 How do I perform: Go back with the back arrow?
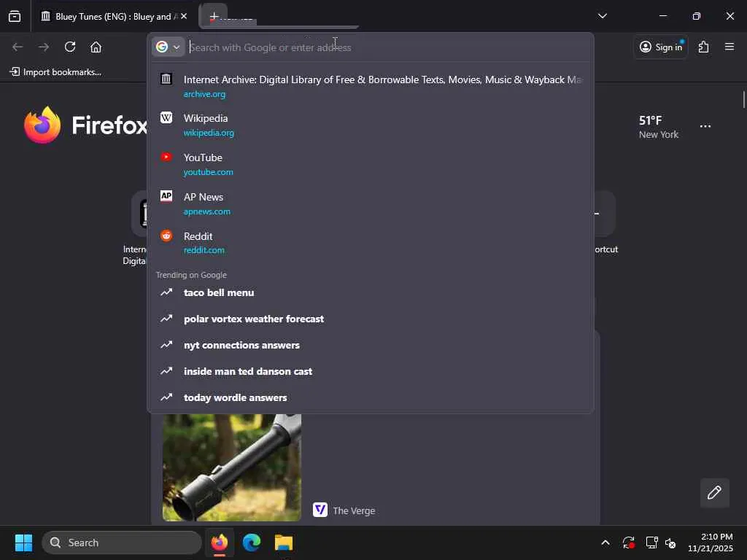point(18,47)
